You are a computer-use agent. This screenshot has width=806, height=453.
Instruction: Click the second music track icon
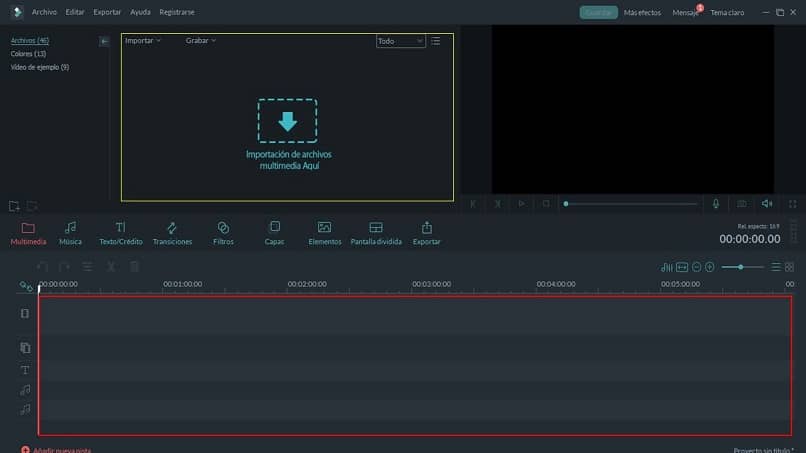click(x=25, y=410)
